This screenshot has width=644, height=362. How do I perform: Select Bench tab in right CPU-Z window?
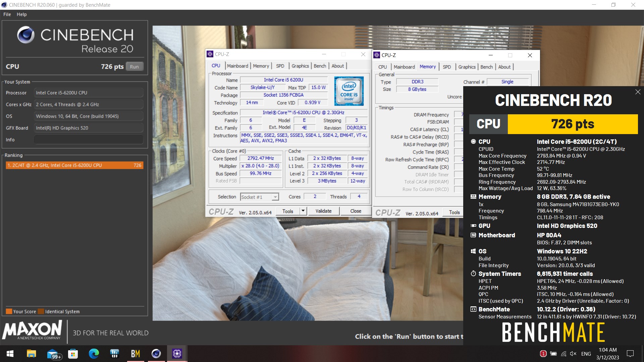[x=486, y=67]
